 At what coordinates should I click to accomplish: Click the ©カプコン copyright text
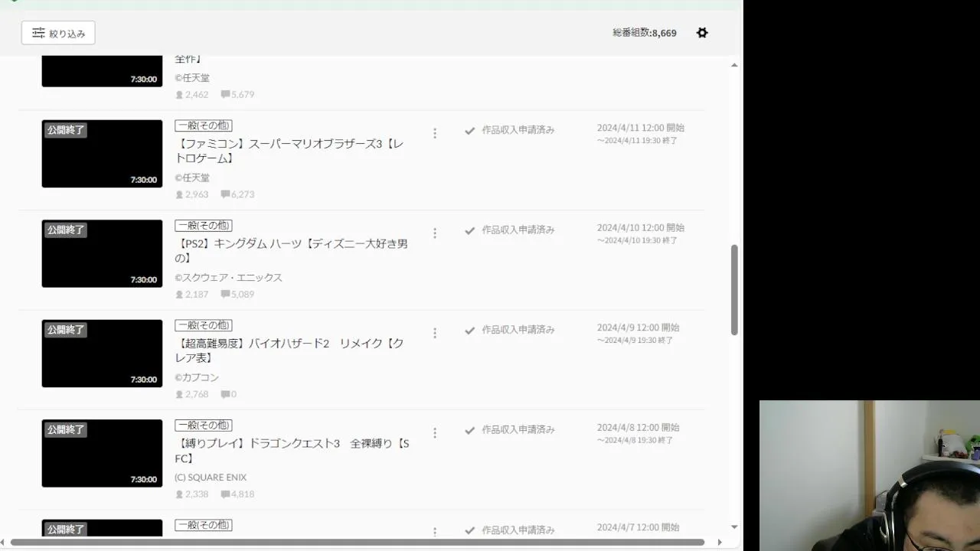(x=197, y=377)
